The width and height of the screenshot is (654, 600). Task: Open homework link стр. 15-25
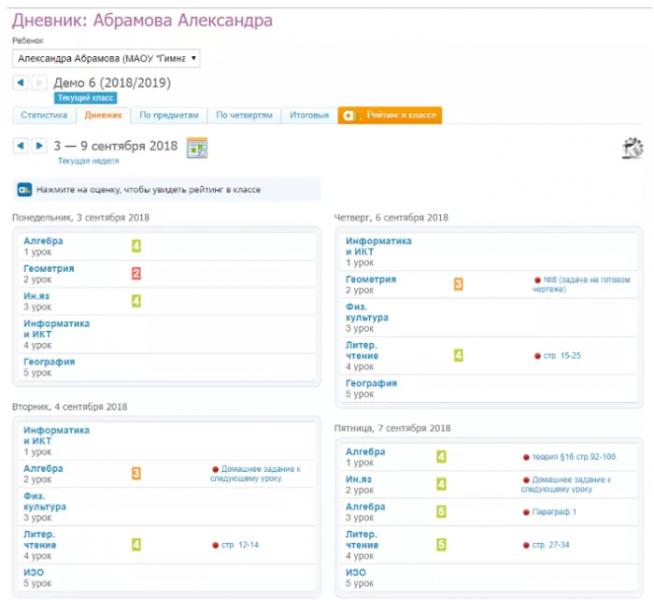(561, 355)
